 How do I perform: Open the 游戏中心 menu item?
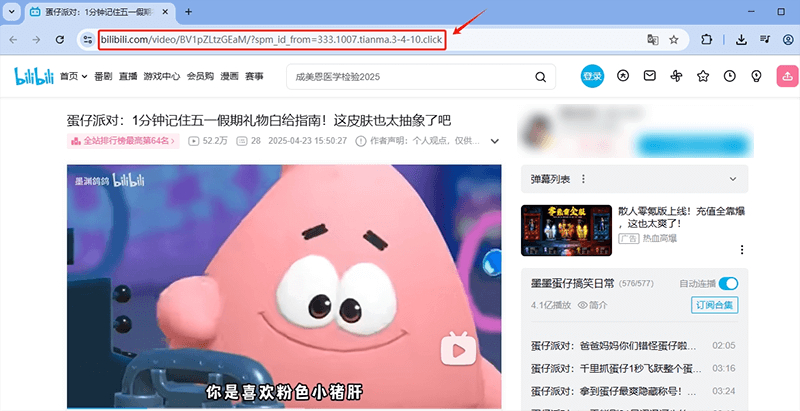click(162, 76)
